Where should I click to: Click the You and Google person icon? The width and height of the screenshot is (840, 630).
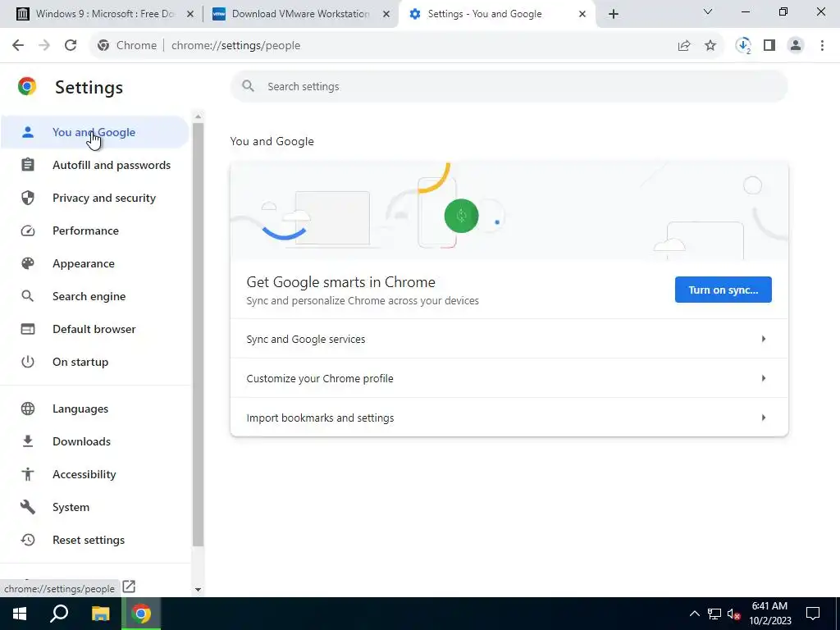coord(28,132)
